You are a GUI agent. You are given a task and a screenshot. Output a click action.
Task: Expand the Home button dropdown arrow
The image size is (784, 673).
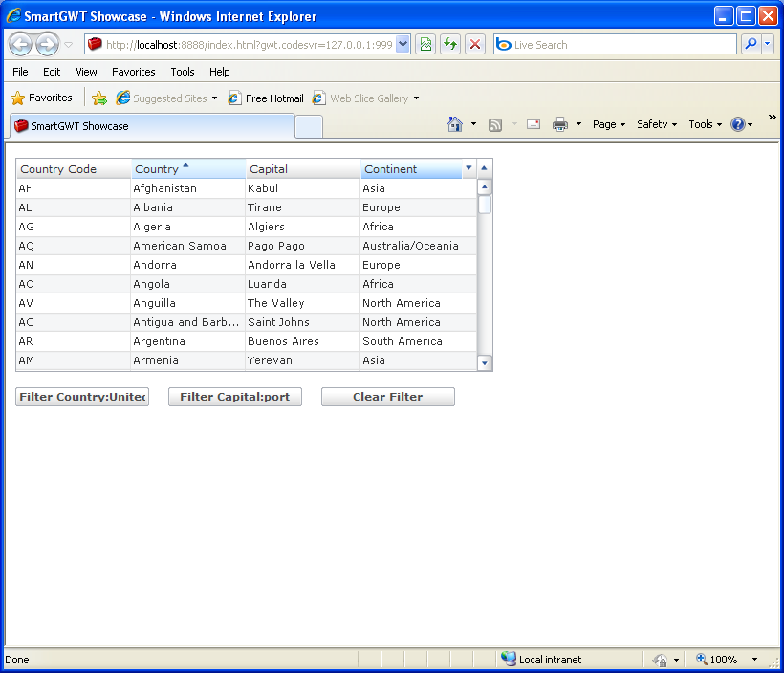pyautogui.click(x=473, y=124)
